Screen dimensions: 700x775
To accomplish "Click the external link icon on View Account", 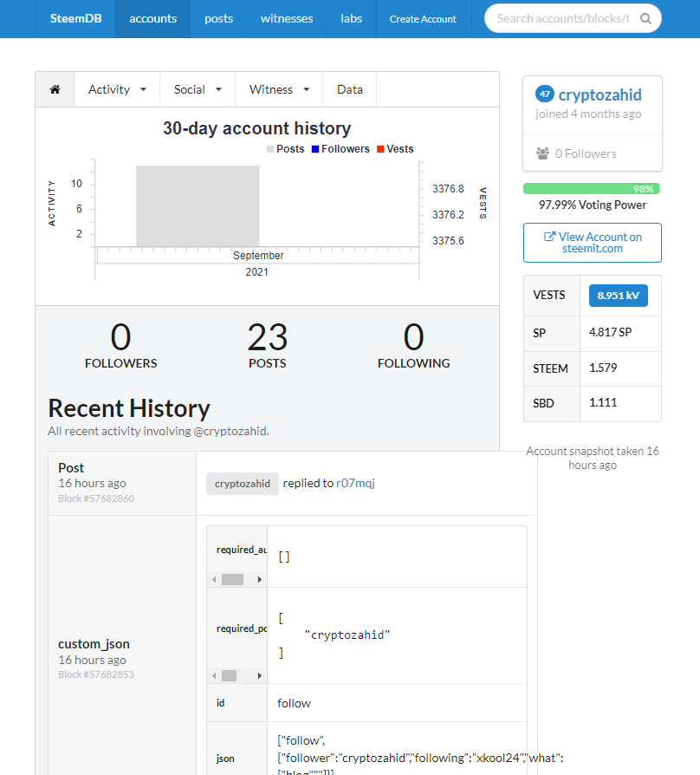I will (x=549, y=237).
